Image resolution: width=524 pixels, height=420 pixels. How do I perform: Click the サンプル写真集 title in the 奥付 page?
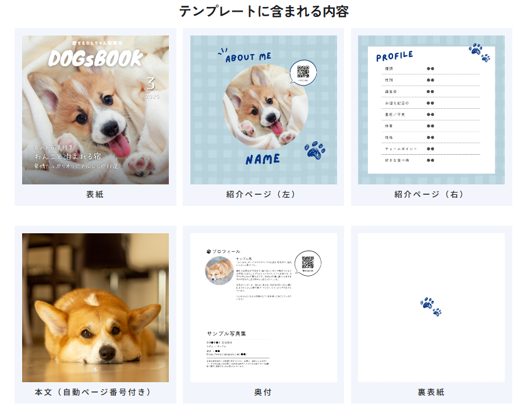(226, 333)
